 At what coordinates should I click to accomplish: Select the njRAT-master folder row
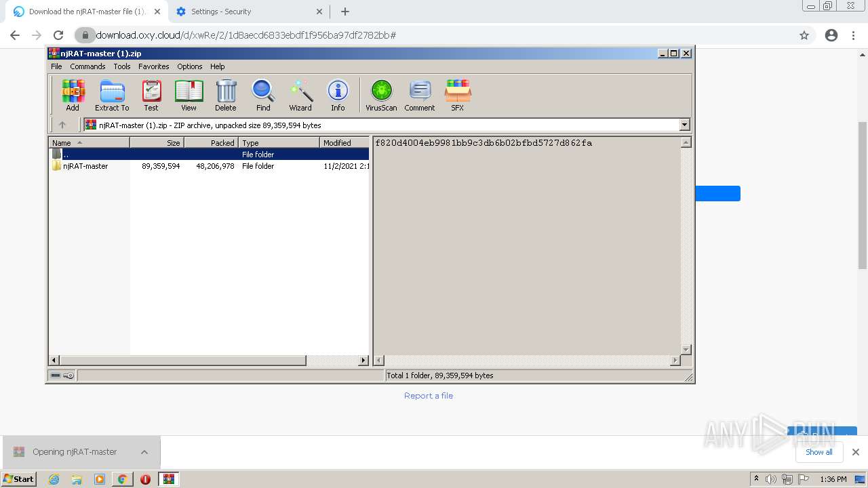pyautogui.click(x=209, y=166)
